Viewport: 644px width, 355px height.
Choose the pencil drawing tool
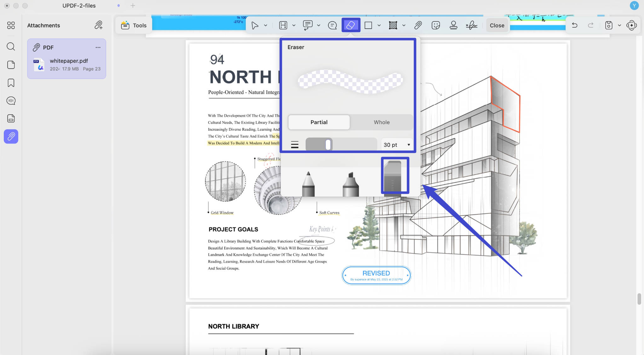click(x=308, y=184)
